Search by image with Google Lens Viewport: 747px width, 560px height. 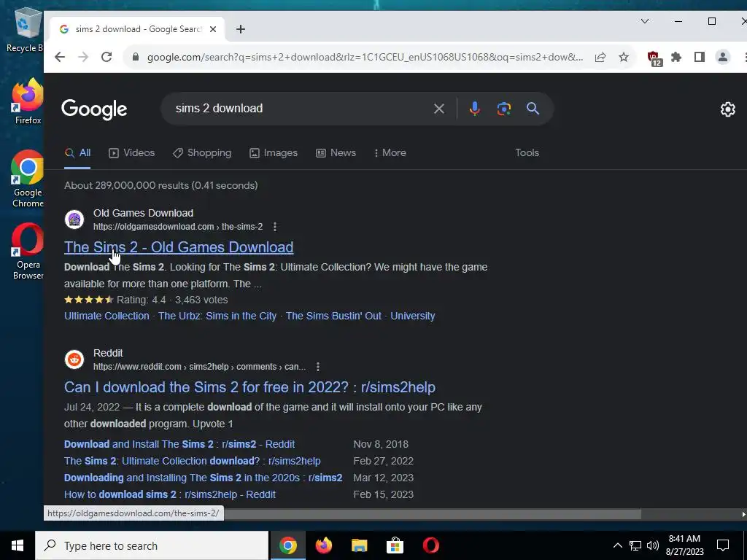(x=503, y=109)
